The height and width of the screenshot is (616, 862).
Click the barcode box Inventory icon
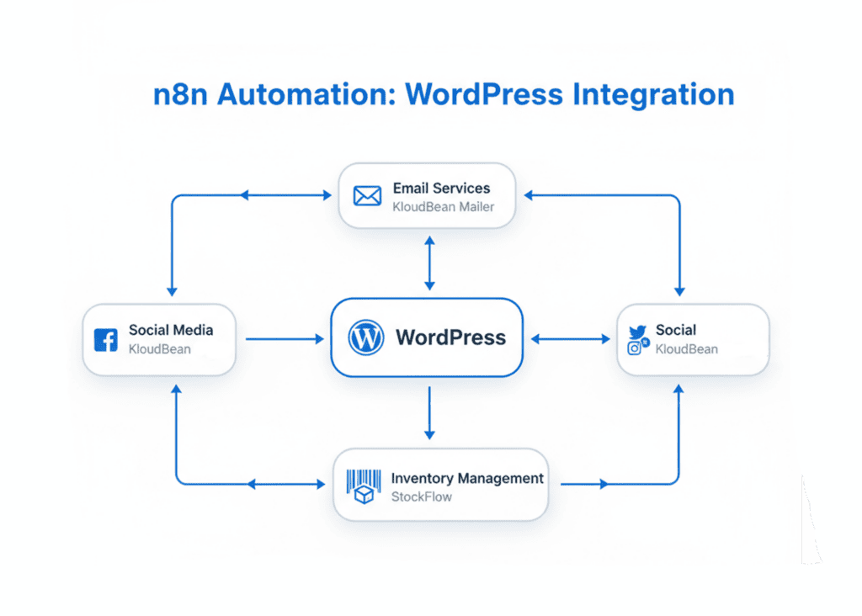[364, 486]
